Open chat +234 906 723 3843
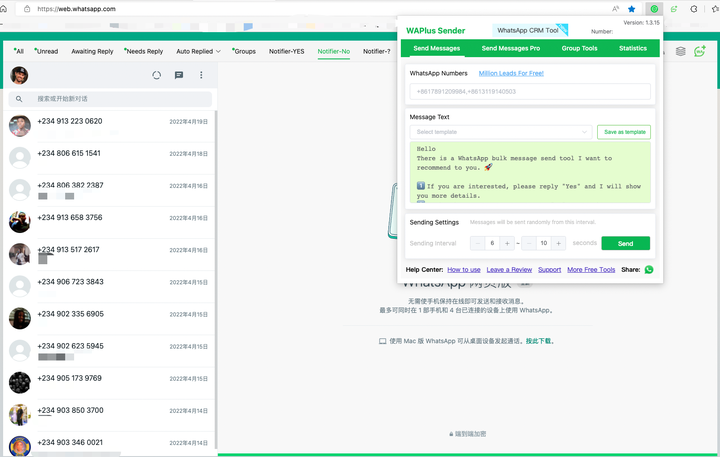 [109, 287]
